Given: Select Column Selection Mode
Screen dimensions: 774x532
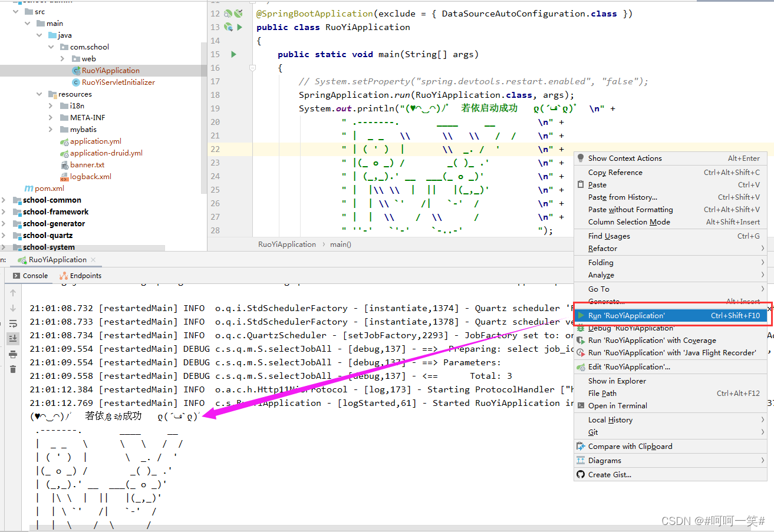Looking at the screenshot, I should coord(670,222).
